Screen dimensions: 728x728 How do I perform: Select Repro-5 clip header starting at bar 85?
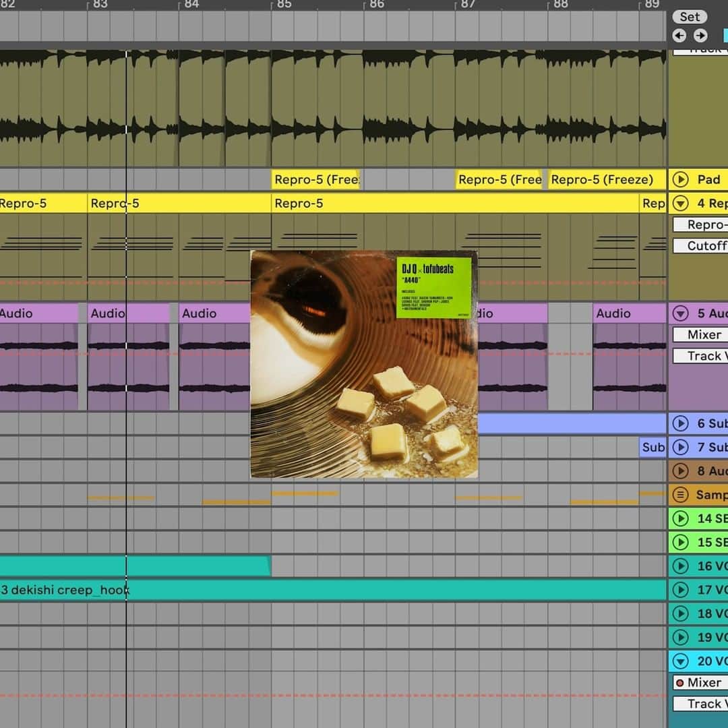(x=455, y=204)
